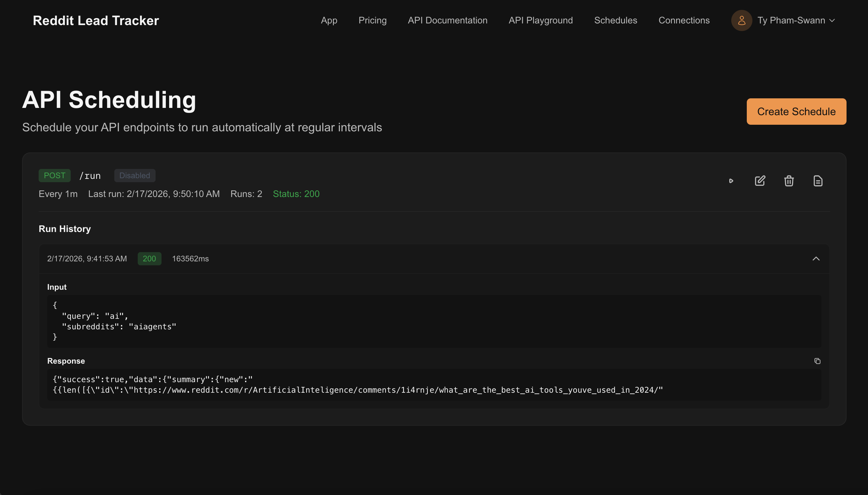Copy the Response output using the copy icon

818,361
